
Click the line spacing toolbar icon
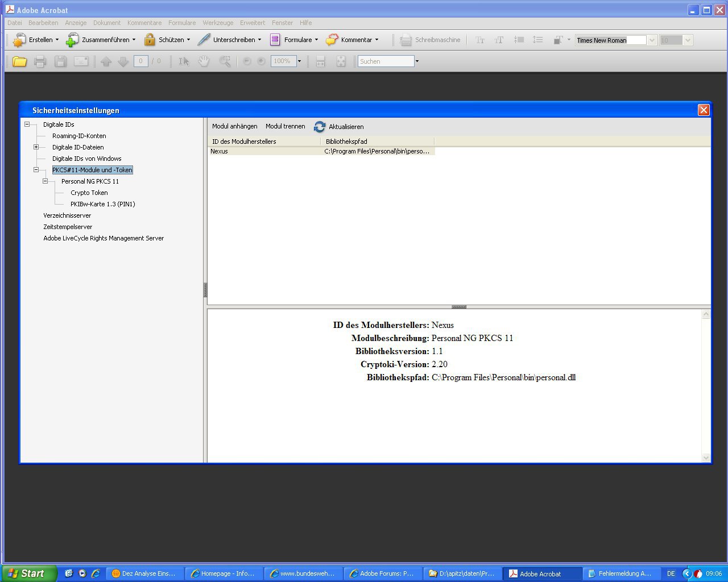(537, 40)
